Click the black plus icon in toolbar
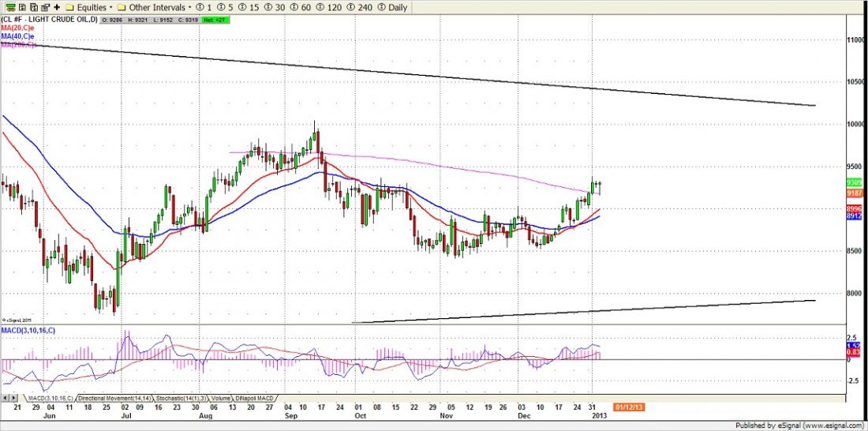Screen dimensions: 868x431 pos(57,7)
